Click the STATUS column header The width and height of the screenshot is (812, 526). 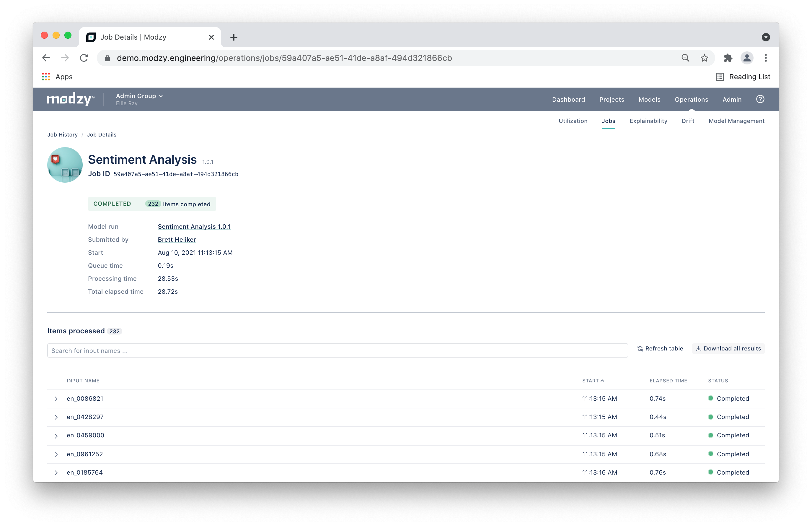click(x=718, y=381)
